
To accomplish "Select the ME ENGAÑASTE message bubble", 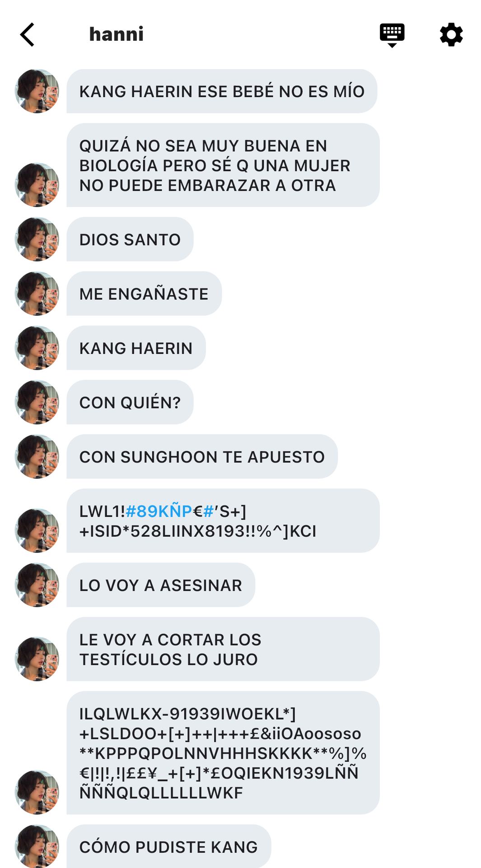I will point(144,293).
